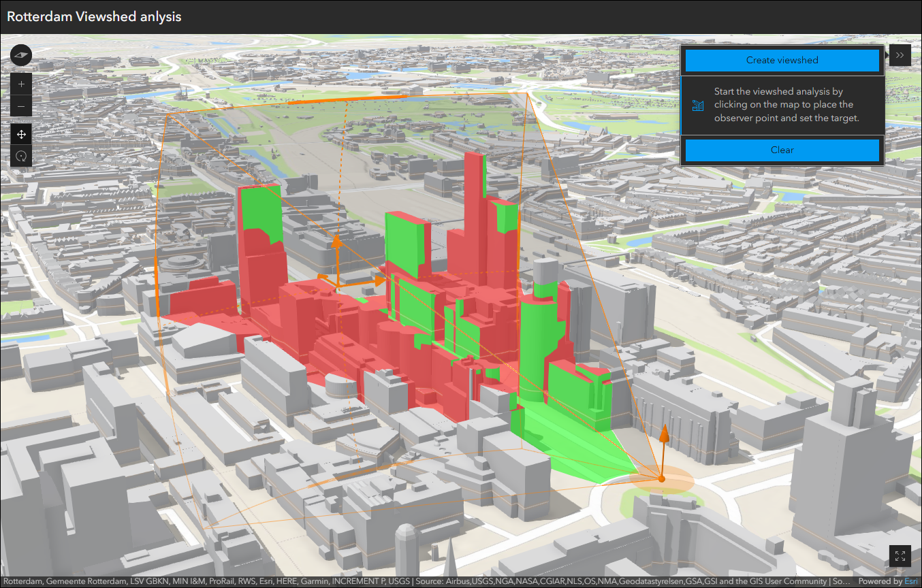The height and width of the screenshot is (588, 922).
Task: Activate the rotate navigation tool
Action: click(21, 157)
